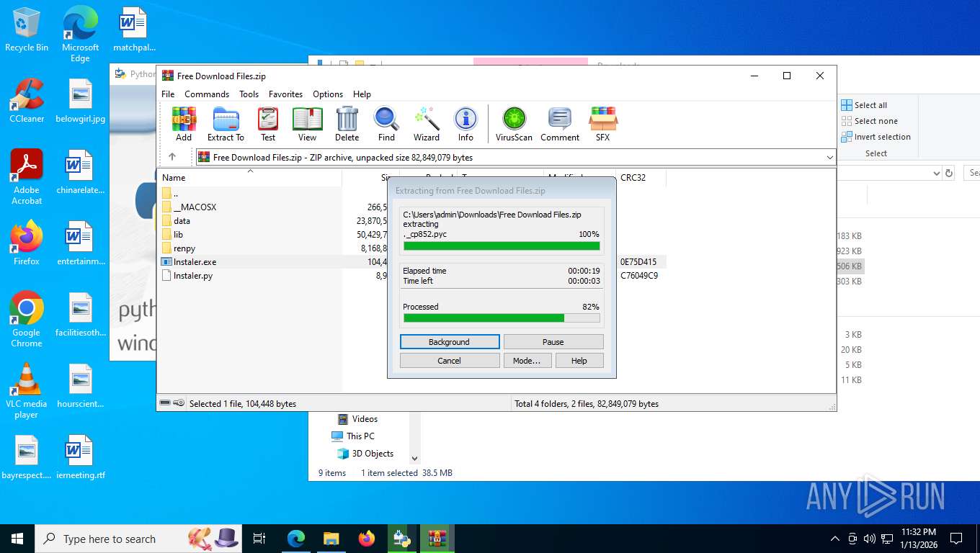The image size is (980, 553).
Task: Click the Mode... button
Action: (x=527, y=361)
